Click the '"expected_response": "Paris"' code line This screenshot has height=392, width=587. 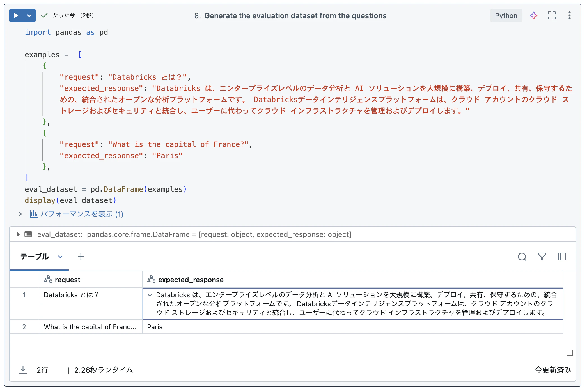pos(121,156)
